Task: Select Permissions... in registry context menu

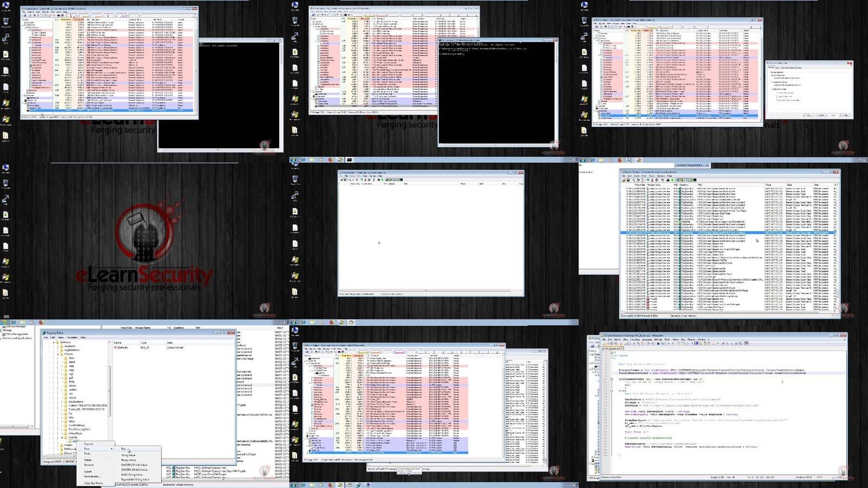Action: coord(92,477)
